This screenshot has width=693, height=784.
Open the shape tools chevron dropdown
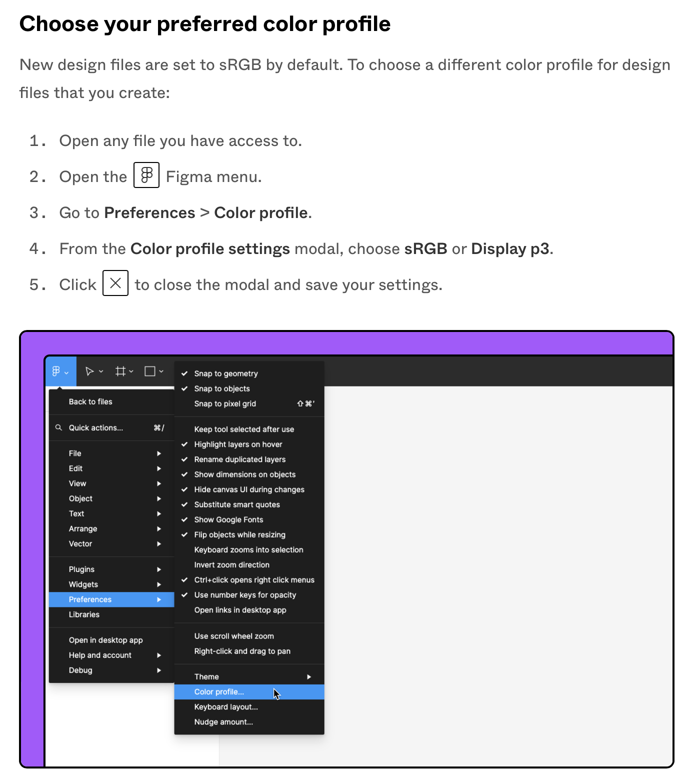click(x=161, y=371)
